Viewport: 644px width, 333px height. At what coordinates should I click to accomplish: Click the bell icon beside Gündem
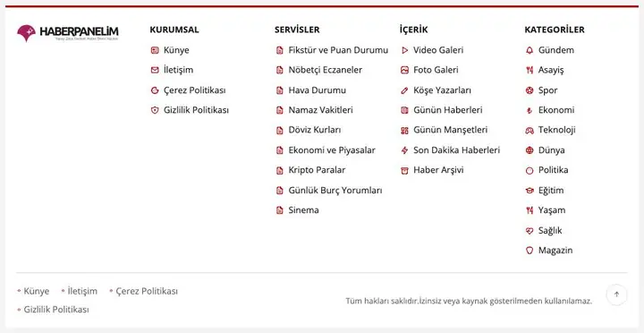click(530, 50)
